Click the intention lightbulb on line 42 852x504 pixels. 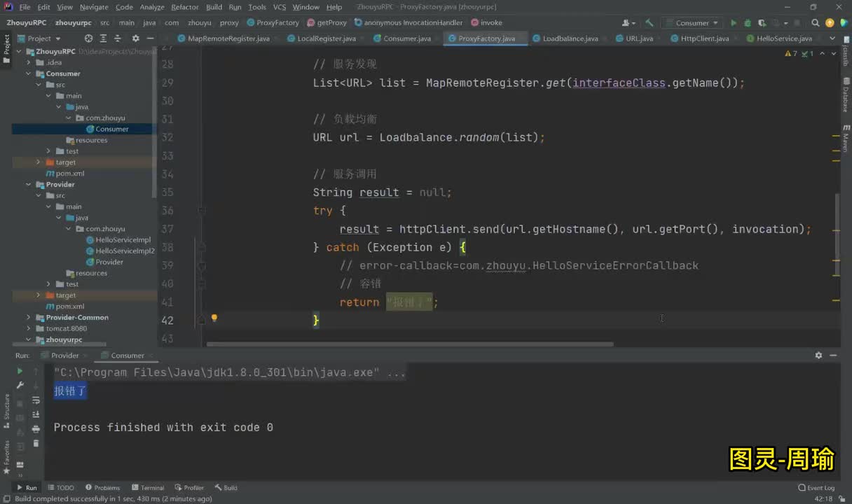pyautogui.click(x=214, y=318)
